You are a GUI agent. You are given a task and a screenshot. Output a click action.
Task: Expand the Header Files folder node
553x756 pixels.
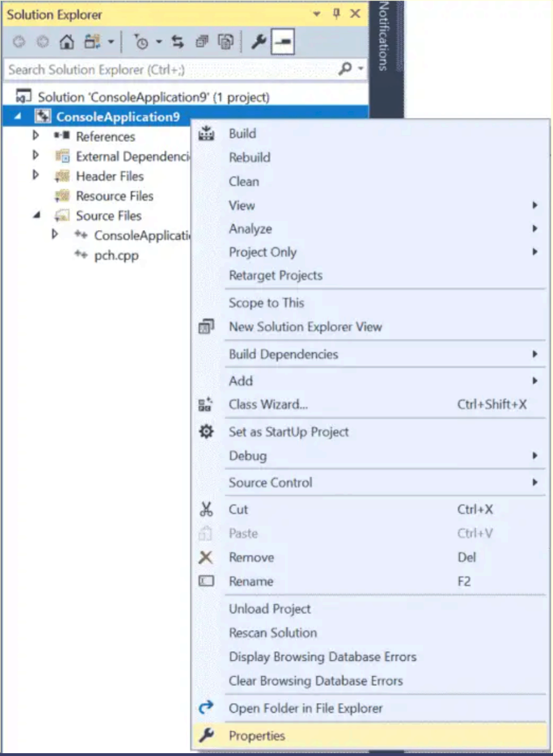(x=36, y=175)
